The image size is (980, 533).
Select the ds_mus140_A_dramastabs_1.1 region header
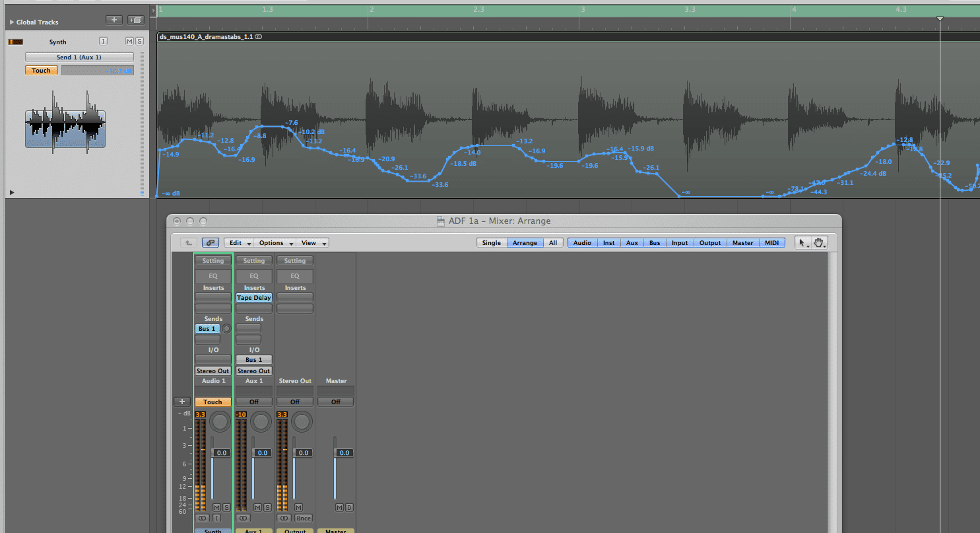tap(568, 37)
